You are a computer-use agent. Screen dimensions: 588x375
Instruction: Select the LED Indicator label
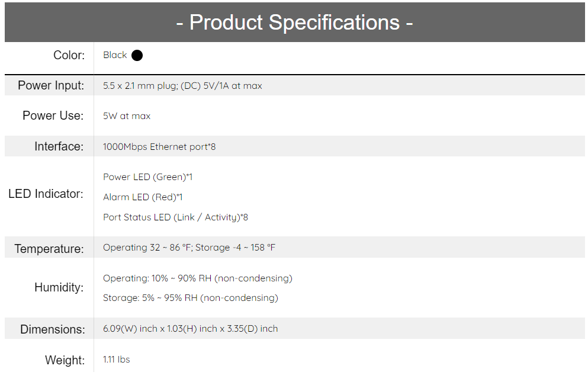[x=46, y=194]
